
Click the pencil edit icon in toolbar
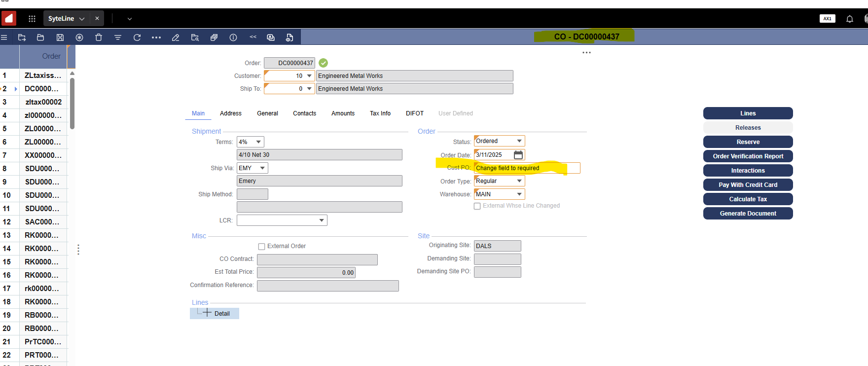(x=176, y=37)
